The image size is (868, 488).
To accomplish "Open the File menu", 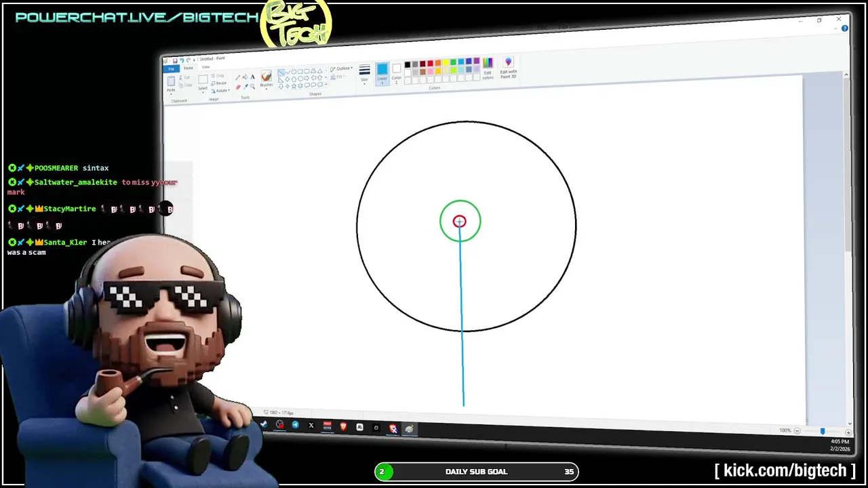I will [x=171, y=69].
